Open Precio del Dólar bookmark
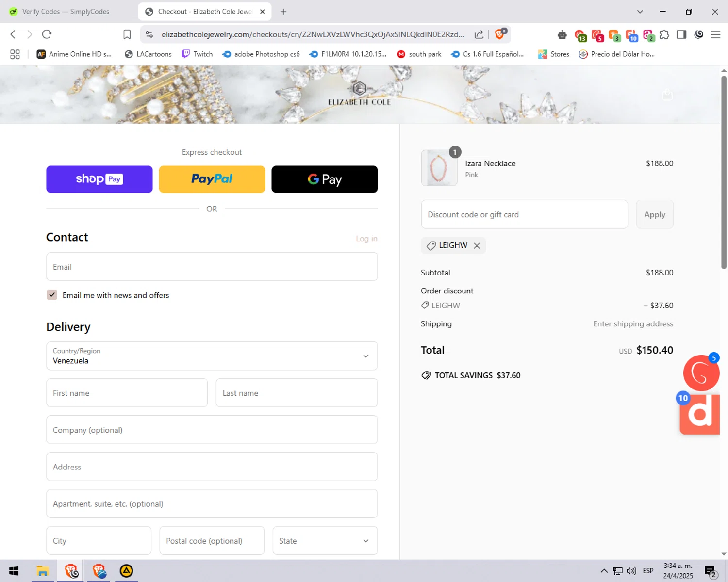The height and width of the screenshot is (582, 728). pyautogui.click(x=617, y=54)
